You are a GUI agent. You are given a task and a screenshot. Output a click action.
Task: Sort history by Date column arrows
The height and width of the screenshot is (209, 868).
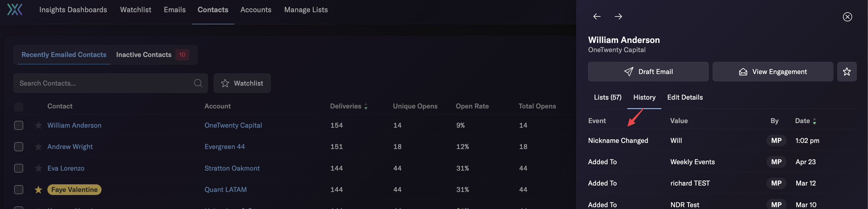point(814,121)
